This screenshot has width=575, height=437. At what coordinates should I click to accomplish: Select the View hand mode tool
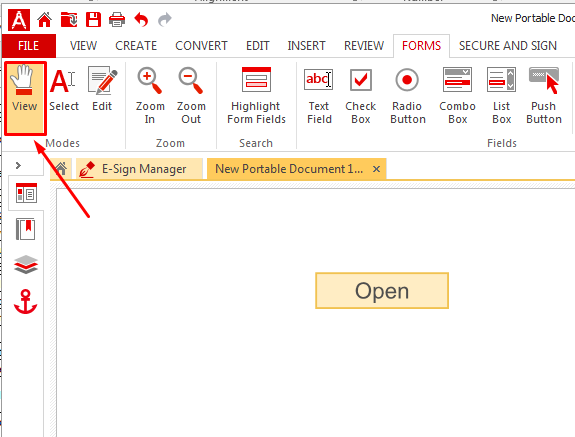pyautogui.click(x=25, y=98)
